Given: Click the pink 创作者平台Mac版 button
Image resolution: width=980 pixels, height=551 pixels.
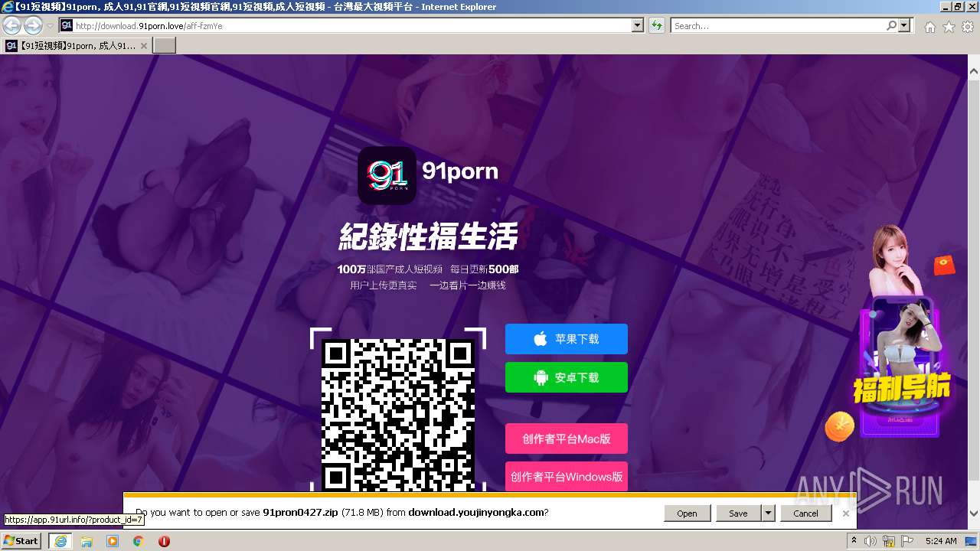Looking at the screenshot, I should [x=567, y=439].
